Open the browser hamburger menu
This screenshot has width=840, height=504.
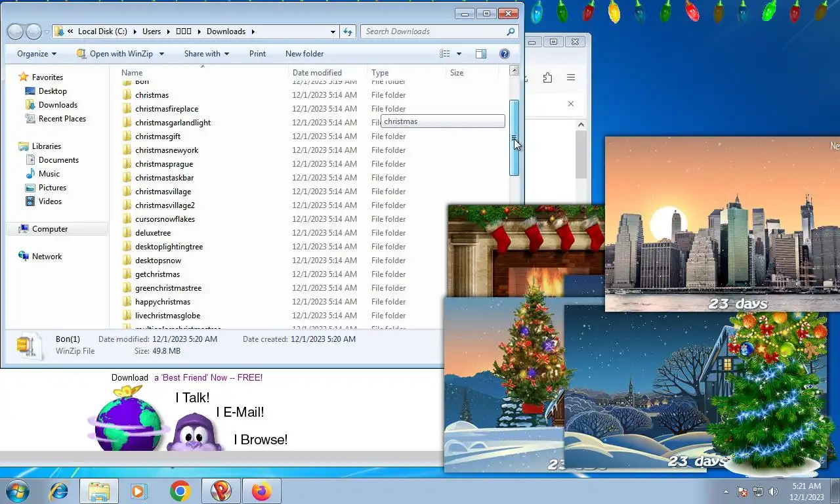[571, 77]
